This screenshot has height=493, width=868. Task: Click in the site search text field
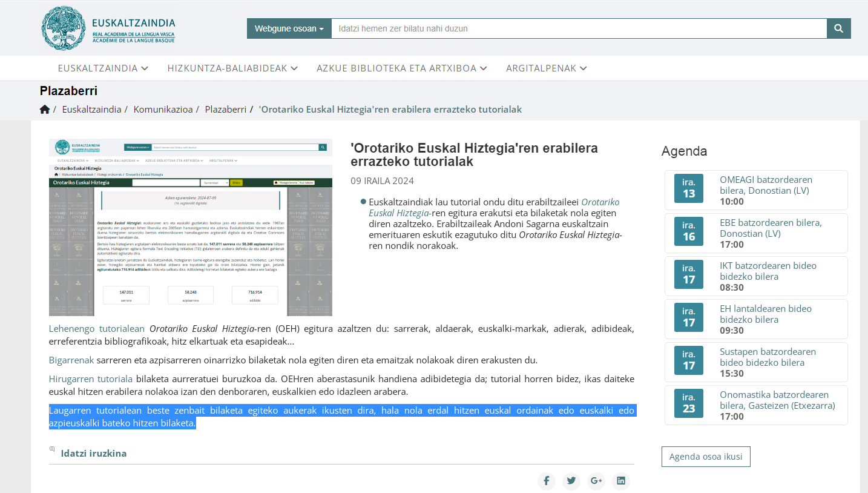(579, 28)
